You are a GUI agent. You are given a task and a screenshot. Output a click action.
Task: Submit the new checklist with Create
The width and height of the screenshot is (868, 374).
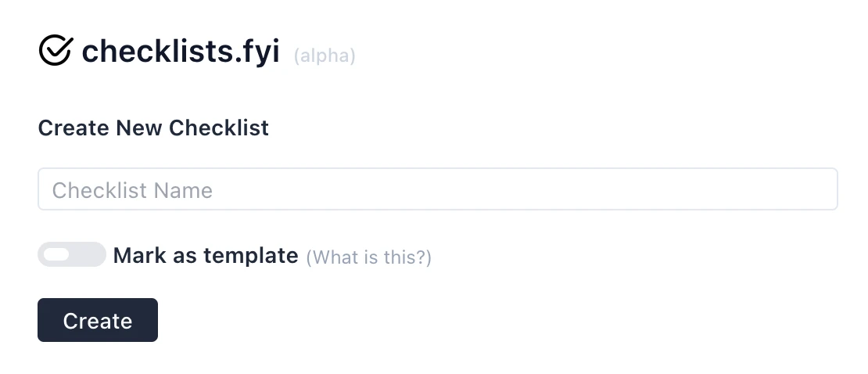(x=98, y=320)
